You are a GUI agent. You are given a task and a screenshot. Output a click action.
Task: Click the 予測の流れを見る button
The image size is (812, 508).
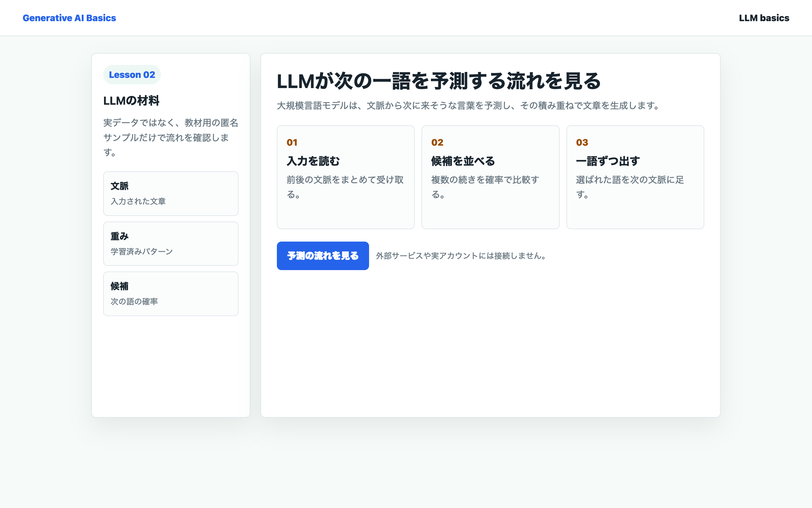[x=323, y=256]
